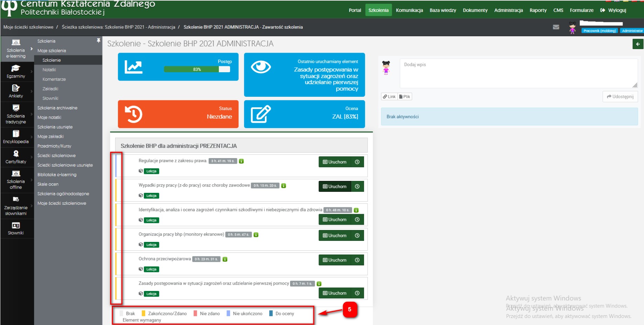This screenshot has width=644, height=325.
Task: Click the pin icon in submenu panel
Action: [99, 41]
